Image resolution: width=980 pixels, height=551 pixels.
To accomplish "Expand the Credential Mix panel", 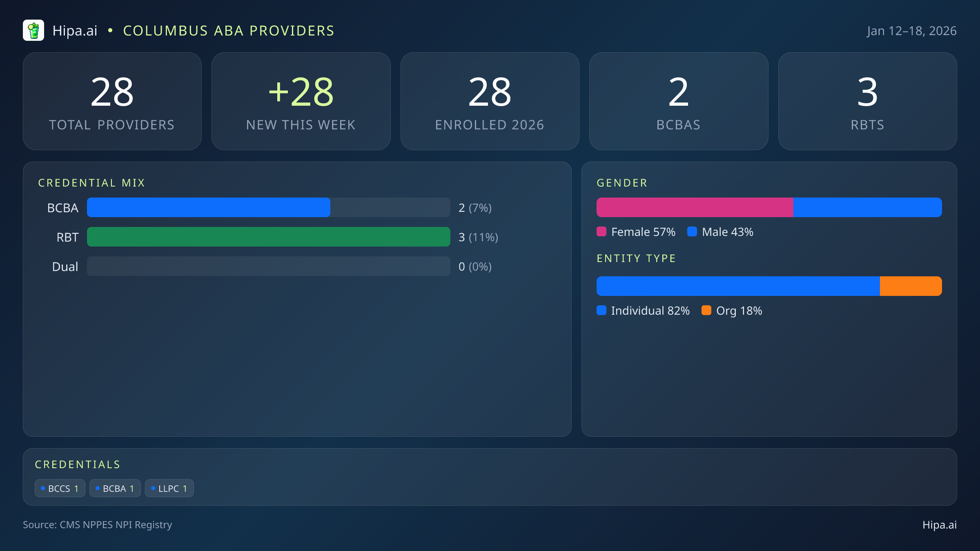I will click(x=91, y=182).
